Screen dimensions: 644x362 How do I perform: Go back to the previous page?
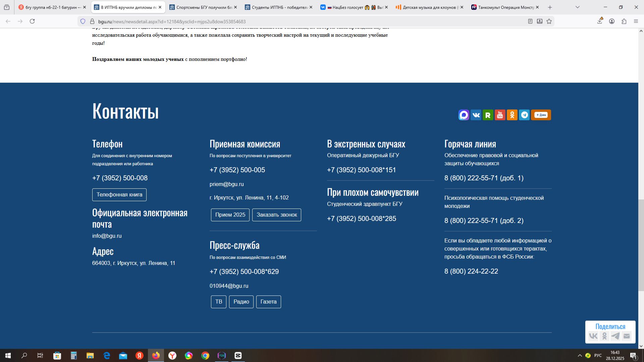coord(8,21)
